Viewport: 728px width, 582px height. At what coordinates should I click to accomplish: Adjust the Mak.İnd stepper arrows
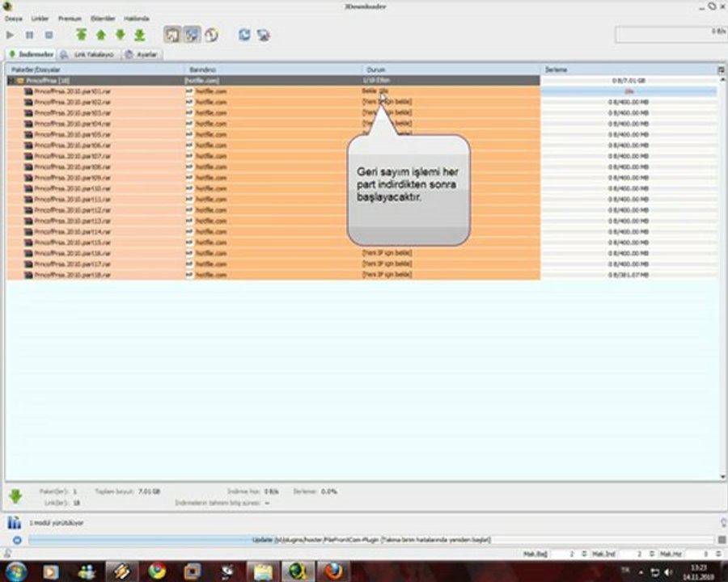pyautogui.click(x=652, y=555)
